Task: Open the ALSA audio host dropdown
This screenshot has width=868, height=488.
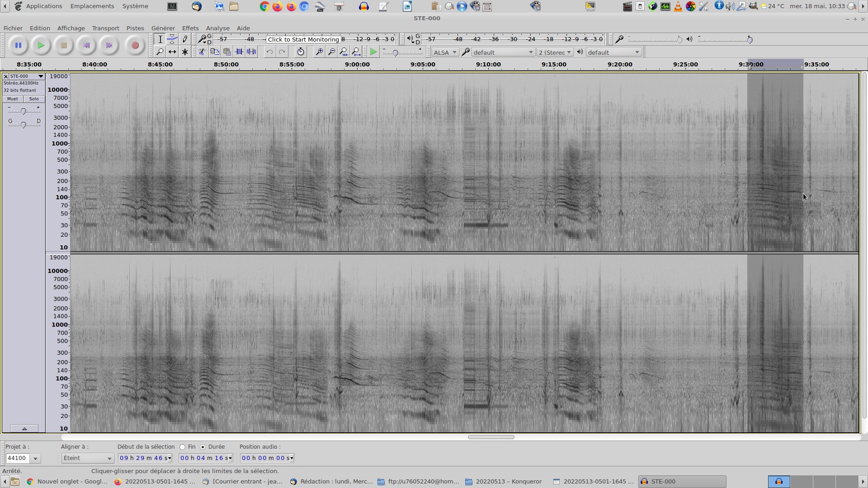Action: click(x=445, y=52)
